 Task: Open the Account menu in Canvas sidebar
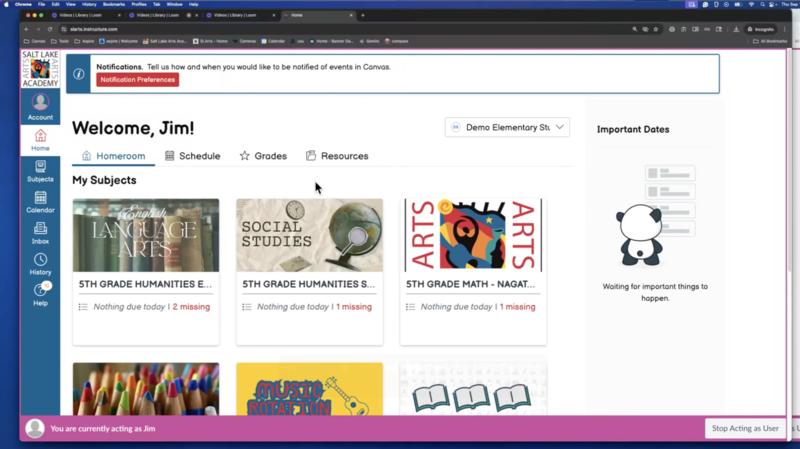40,107
